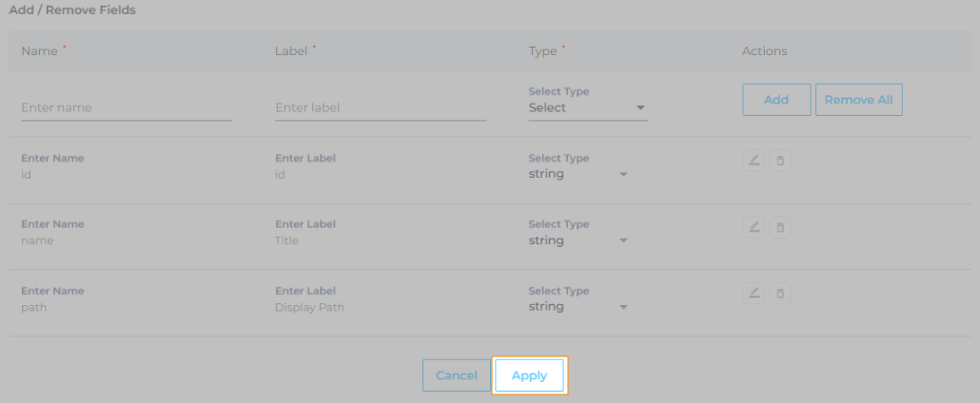The height and width of the screenshot is (403, 980).
Task: Edit the name field row
Action: (754, 227)
